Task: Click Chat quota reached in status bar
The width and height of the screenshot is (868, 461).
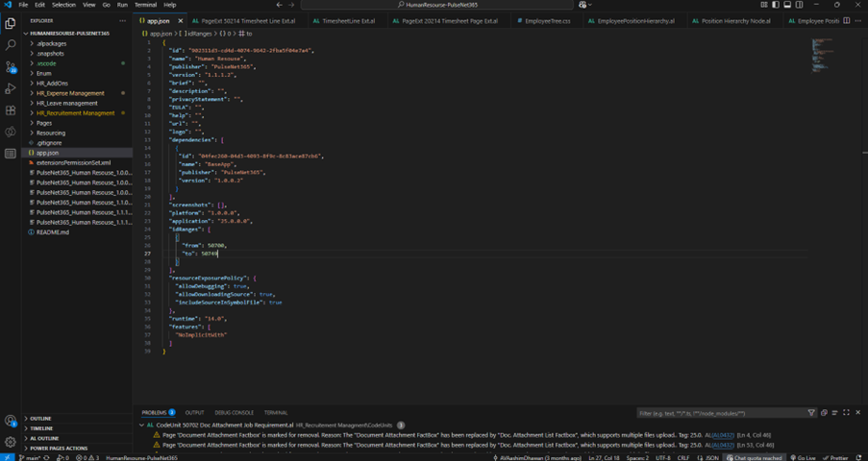Action: (x=754, y=458)
